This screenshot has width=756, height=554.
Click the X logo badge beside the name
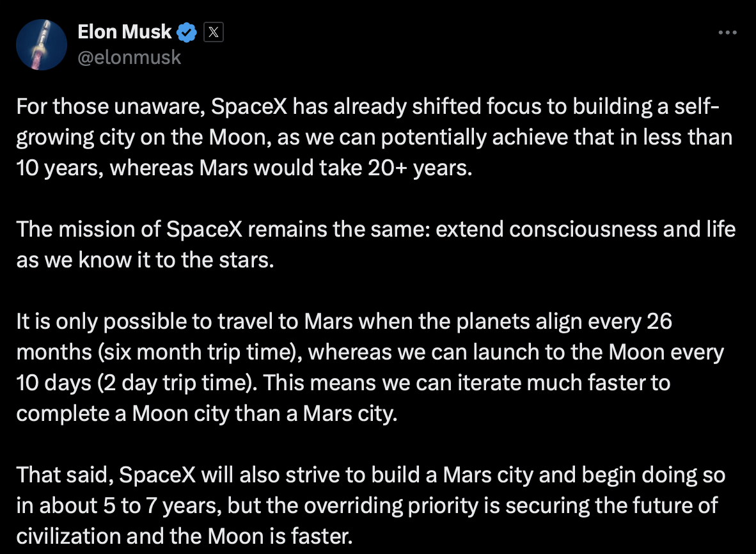coord(214,31)
